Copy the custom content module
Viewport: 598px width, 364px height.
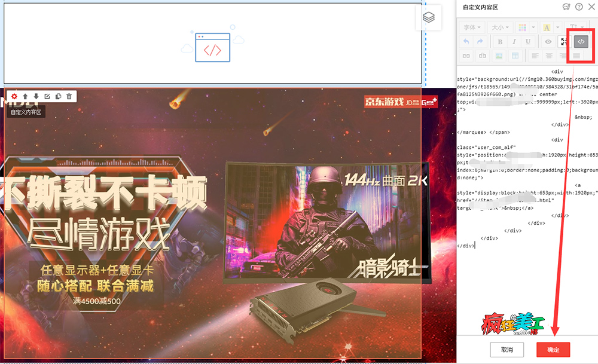[x=59, y=96]
